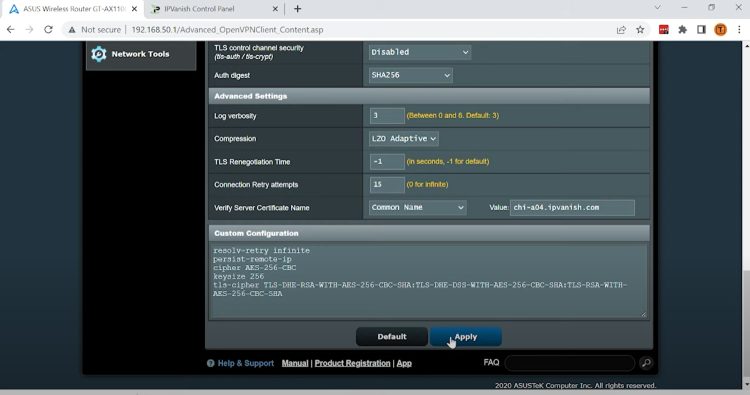750x395 pixels.
Task: Click the 'Auth digest' label
Action: pos(232,76)
